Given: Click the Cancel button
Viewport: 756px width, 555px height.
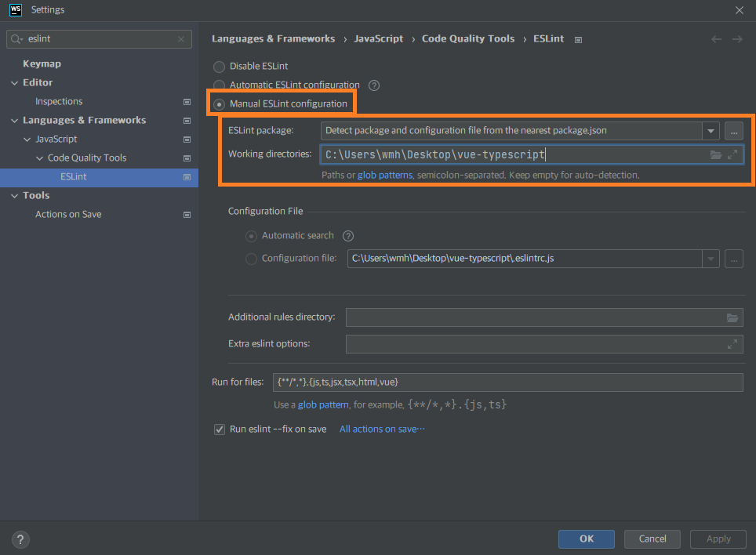Looking at the screenshot, I should (x=652, y=539).
